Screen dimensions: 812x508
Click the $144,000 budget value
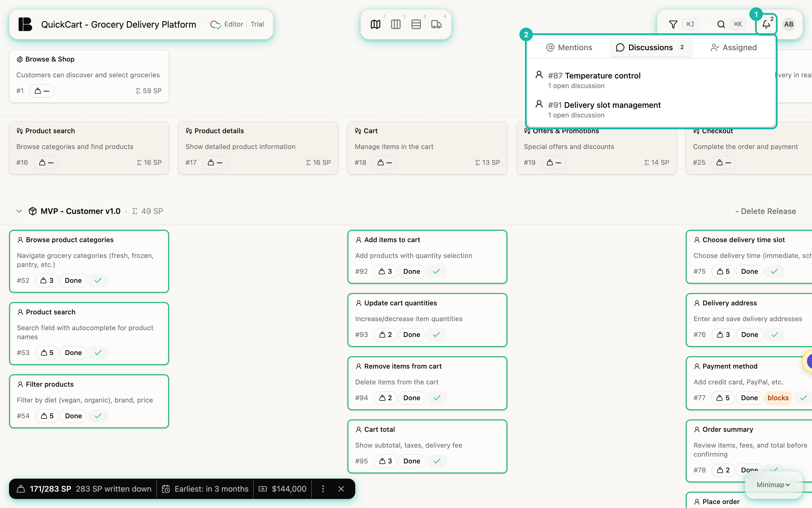click(x=289, y=489)
